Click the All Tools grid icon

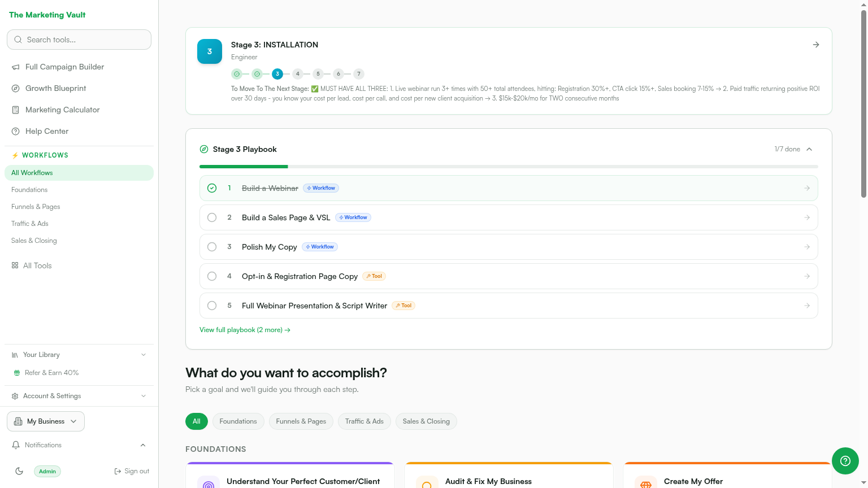[x=15, y=265]
